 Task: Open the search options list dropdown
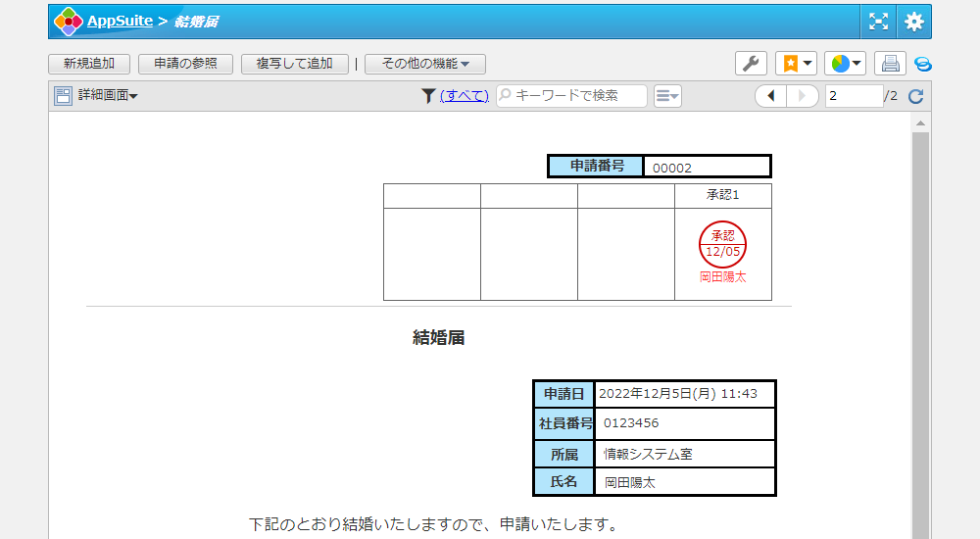pyautogui.click(x=667, y=96)
